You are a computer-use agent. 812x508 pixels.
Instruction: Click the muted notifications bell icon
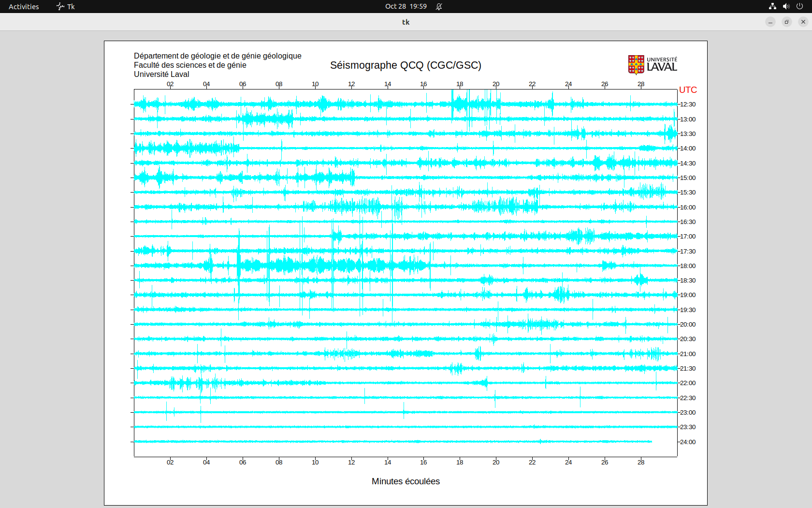[x=439, y=6]
